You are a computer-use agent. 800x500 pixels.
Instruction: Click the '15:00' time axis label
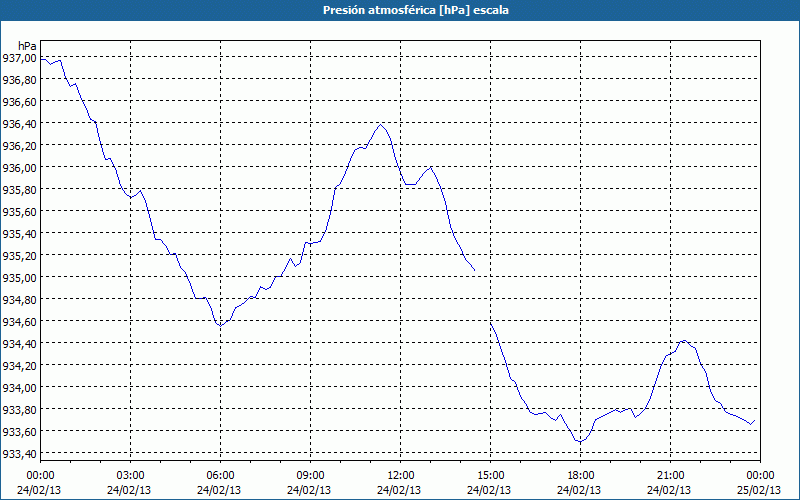point(490,476)
